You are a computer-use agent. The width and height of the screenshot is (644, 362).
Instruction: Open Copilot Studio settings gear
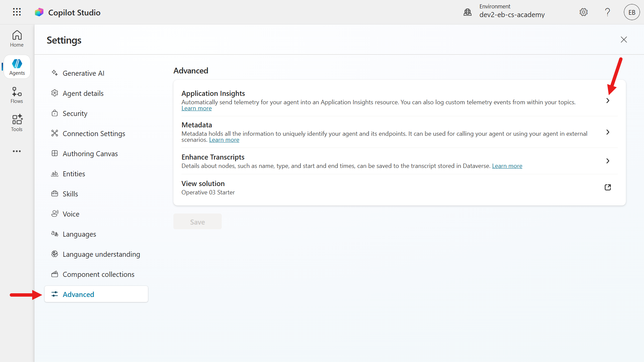point(583,12)
